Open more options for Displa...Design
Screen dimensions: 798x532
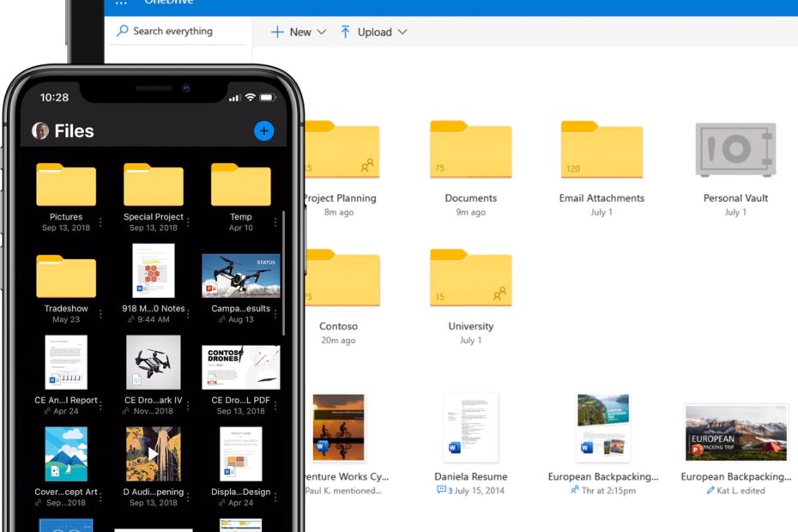pyautogui.click(x=275, y=497)
